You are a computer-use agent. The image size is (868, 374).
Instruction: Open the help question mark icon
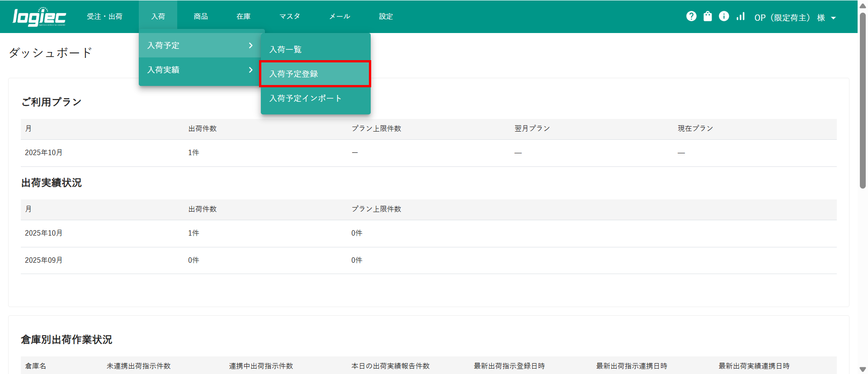tap(691, 16)
